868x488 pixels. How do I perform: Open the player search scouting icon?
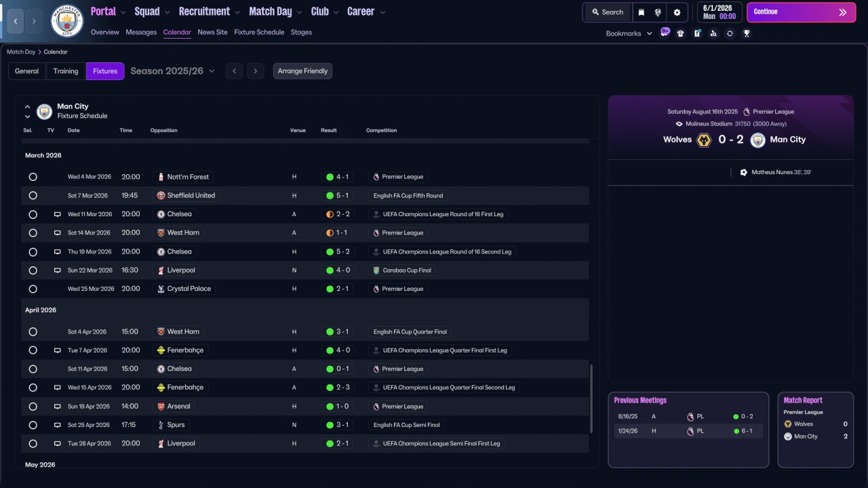click(x=713, y=33)
